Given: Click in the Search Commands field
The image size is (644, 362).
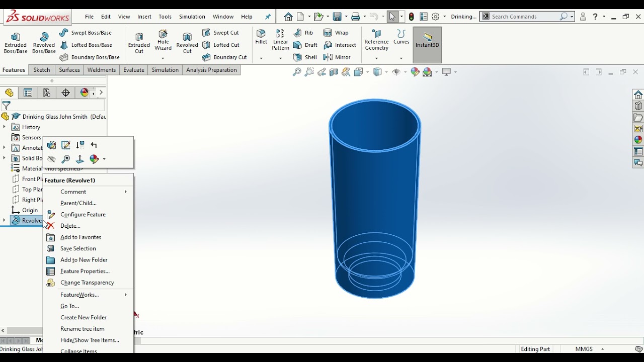Looking at the screenshot, I should pos(524,17).
